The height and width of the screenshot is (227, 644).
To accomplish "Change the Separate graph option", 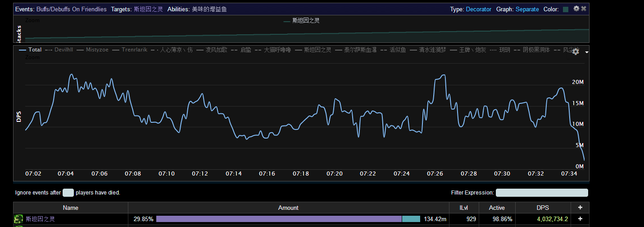I will [527, 9].
